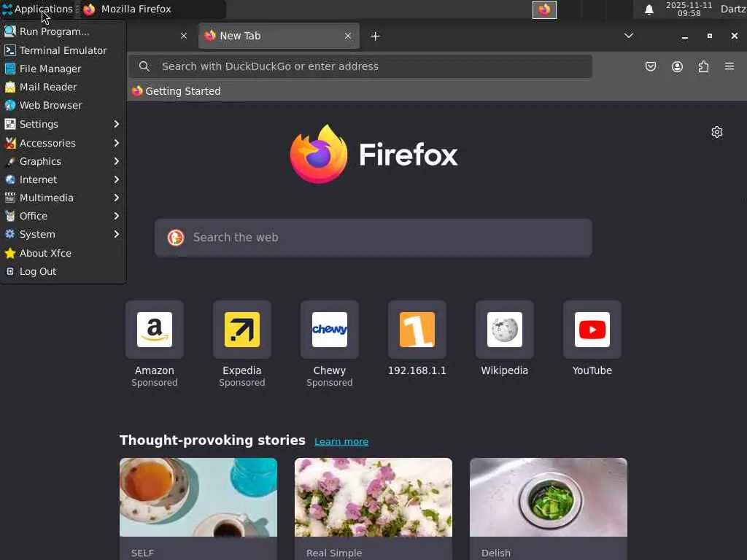
Task: Click the magnifier icon in address bar
Action: pyautogui.click(x=144, y=66)
